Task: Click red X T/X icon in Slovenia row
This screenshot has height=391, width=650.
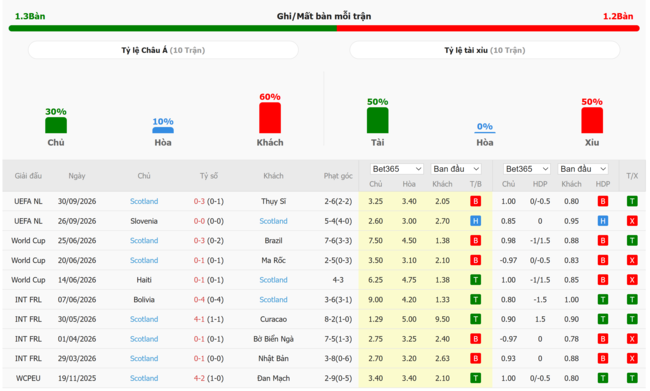Action: click(632, 221)
